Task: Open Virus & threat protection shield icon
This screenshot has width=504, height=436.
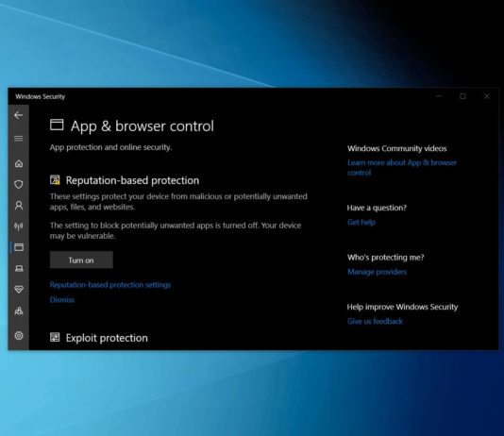Action: 19,184
